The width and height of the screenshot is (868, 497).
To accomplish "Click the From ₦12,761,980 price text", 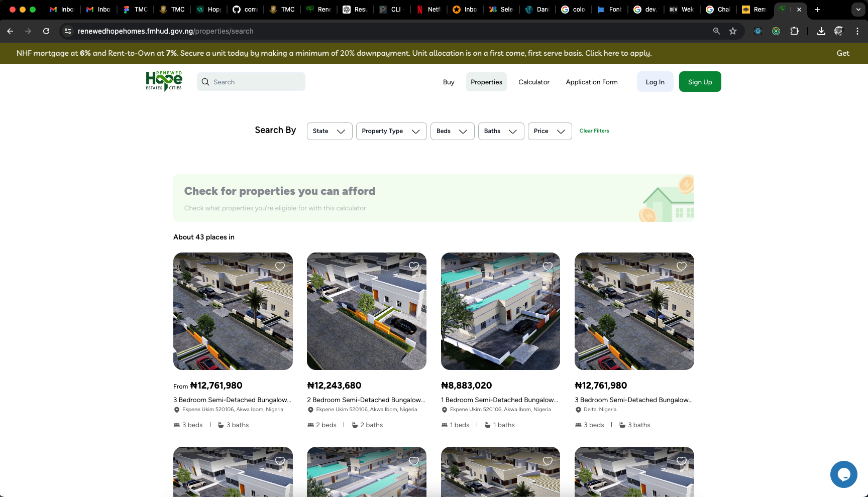I will [x=208, y=386].
